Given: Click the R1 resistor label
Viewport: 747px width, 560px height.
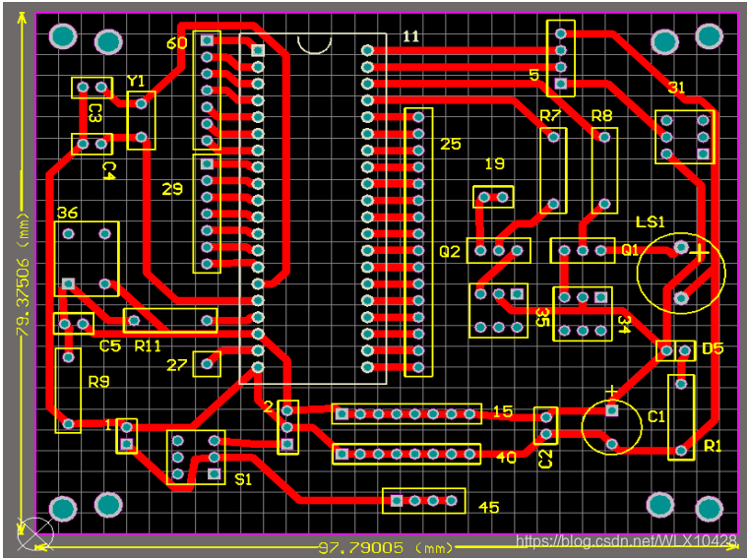Looking at the screenshot, I should coord(713,446).
